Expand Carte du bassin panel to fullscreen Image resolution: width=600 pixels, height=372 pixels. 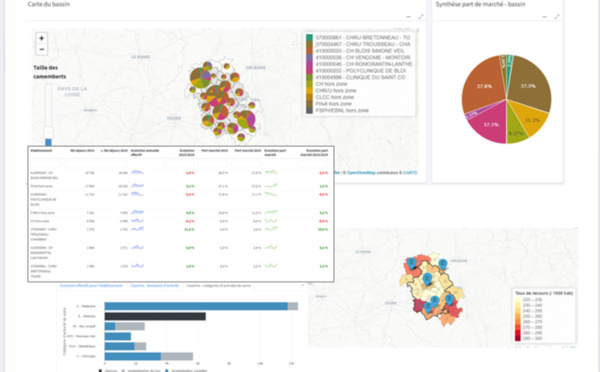pos(421,17)
